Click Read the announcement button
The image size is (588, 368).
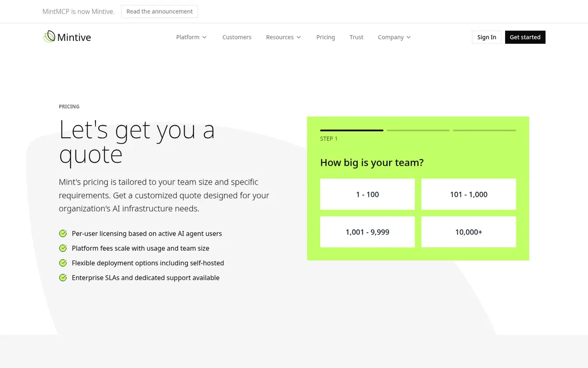click(160, 11)
